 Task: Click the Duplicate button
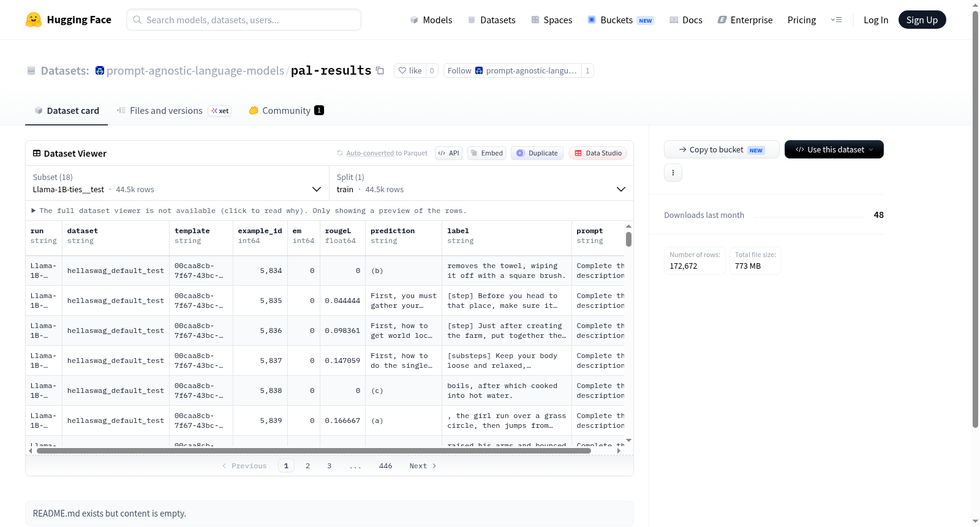[537, 153]
